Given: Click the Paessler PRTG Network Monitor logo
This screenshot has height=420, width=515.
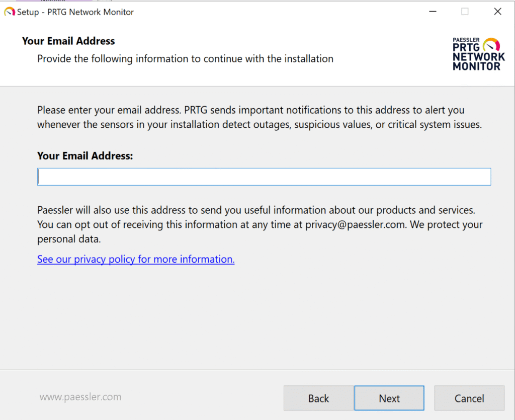Looking at the screenshot, I should 478,53.
